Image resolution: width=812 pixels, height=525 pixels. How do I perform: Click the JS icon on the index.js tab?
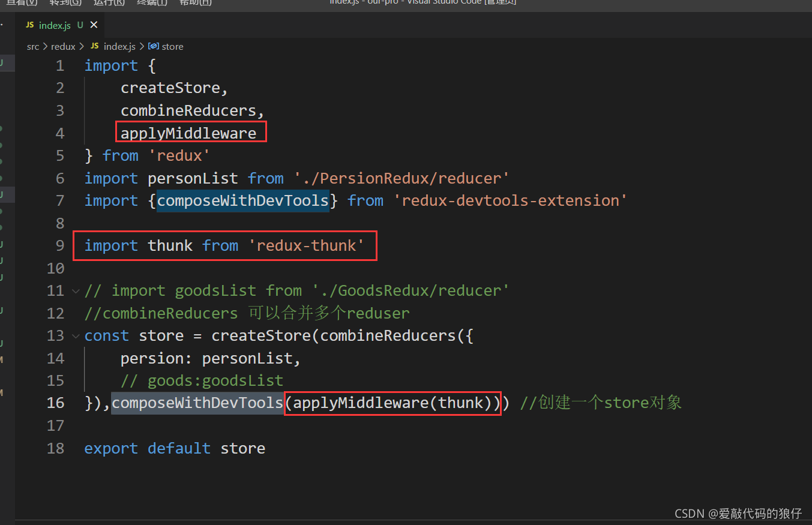(x=29, y=25)
